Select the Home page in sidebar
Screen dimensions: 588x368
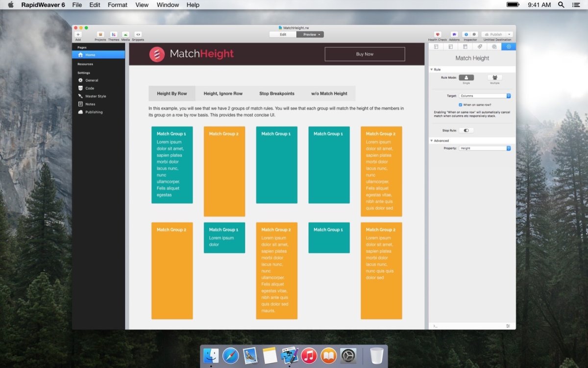(90, 55)
